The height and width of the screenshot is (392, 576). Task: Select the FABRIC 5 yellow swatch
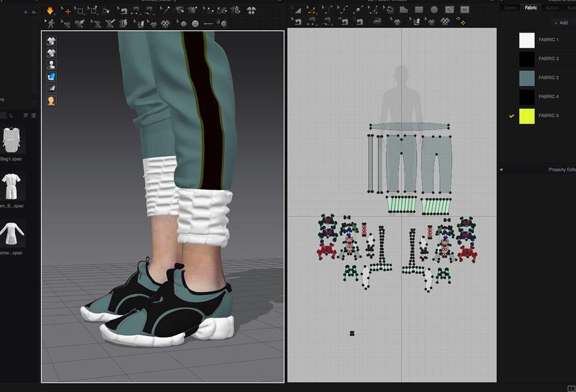tap(526, 116)
